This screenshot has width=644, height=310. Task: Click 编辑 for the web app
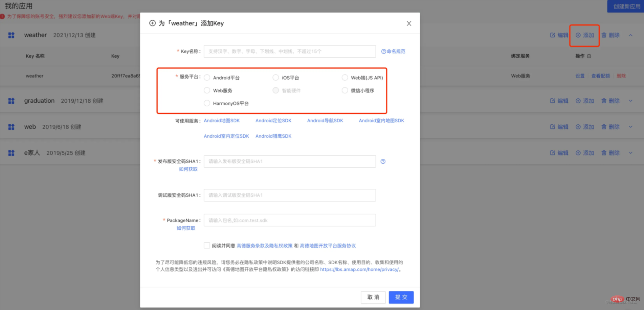click(559, 127)
